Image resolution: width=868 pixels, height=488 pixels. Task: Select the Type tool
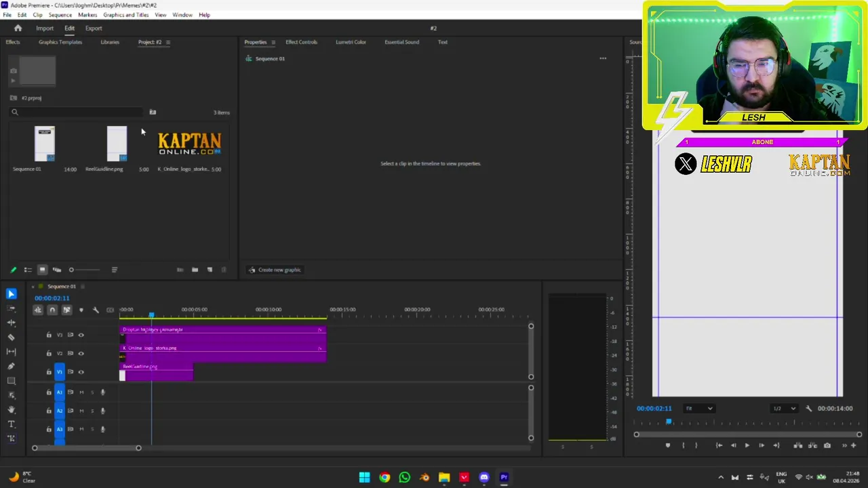[x=11, y=424]
